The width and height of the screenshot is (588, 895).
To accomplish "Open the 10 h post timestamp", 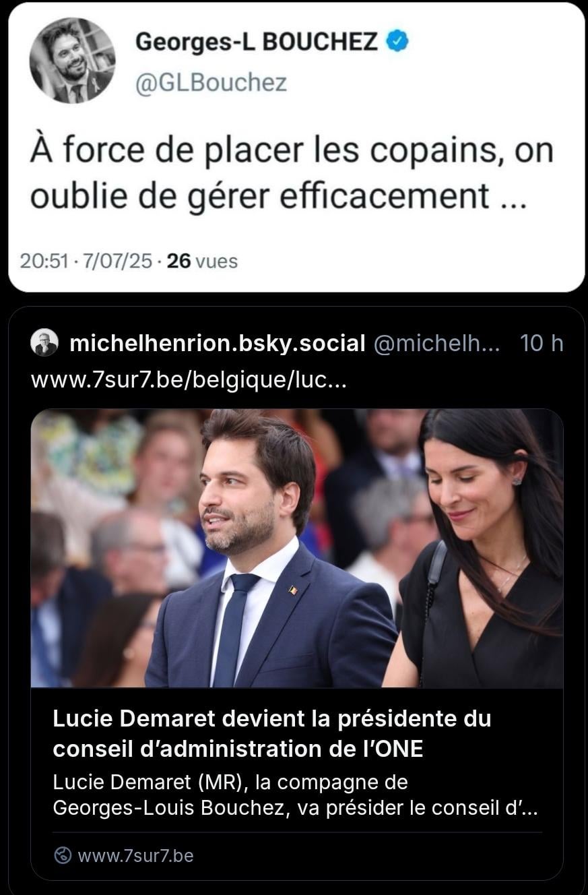I will pyautogui.click(x=542, y=343).
